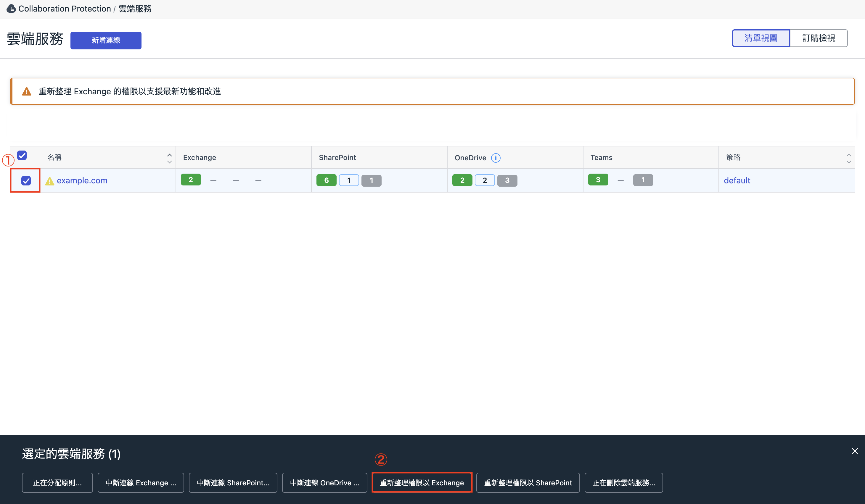Click the 雲端服務 page title
The image size is (865, 504).
point(35,39)
